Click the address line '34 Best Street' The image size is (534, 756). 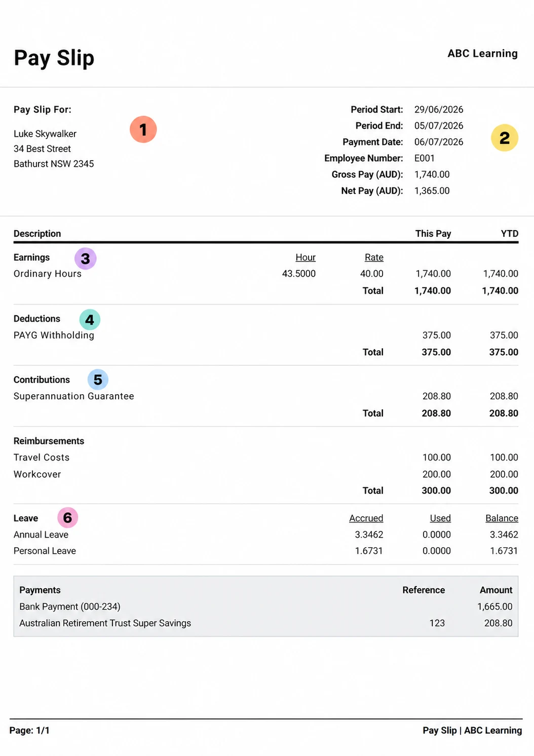42,149
